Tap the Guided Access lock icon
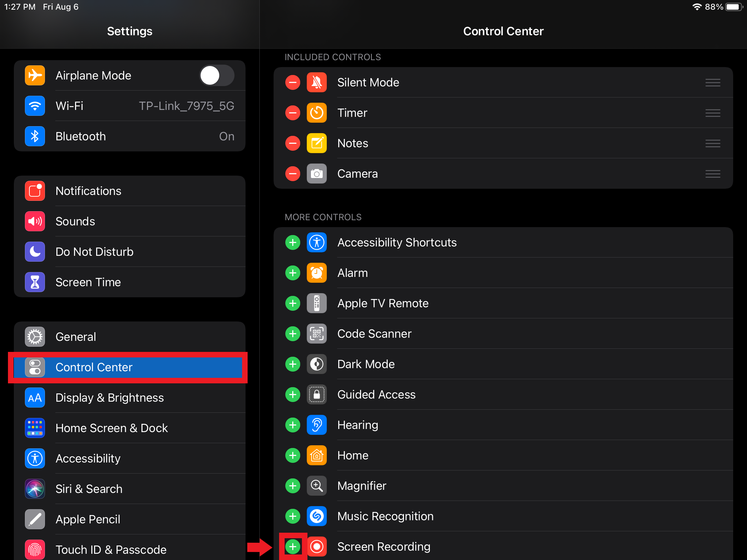This screenshot has width=747, height=560. pyautogui.click(x=316, y=394)
